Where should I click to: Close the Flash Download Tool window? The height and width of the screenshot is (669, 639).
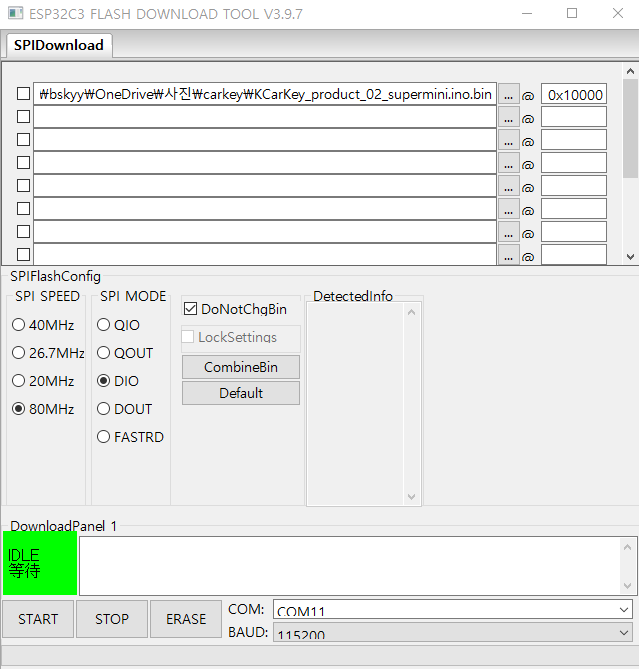point(618,14)
